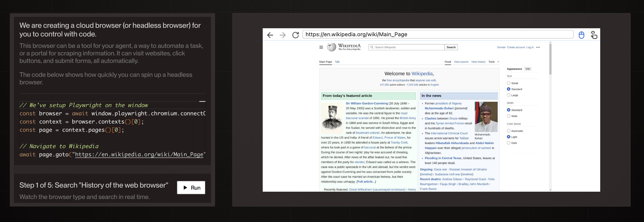
Task: Open the View history tab
Action: [x=478, y=62]
